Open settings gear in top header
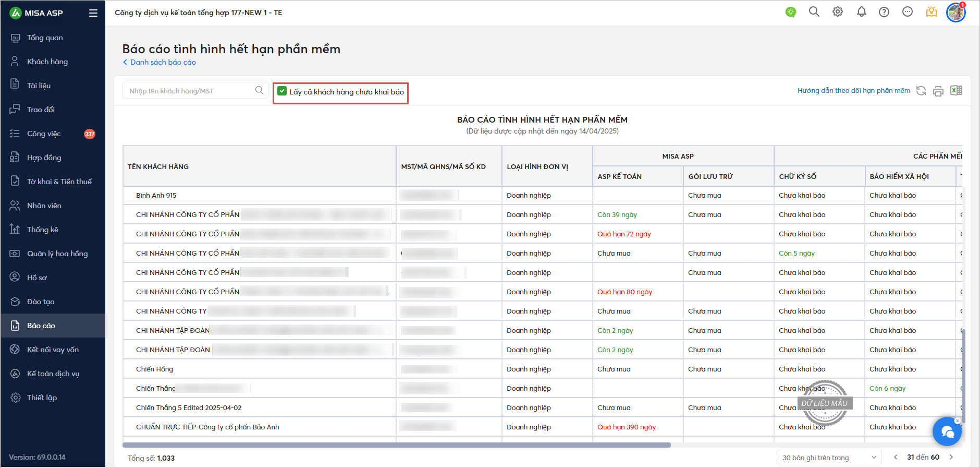The height and width of the screenshot is (468, 980). pos(838,11)
